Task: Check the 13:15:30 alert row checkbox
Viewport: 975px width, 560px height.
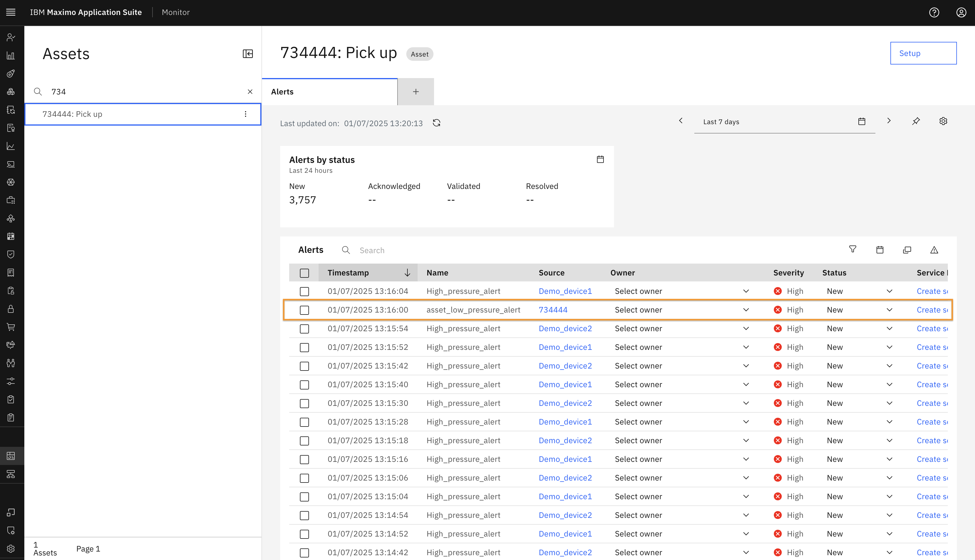Action: [304, 404]
